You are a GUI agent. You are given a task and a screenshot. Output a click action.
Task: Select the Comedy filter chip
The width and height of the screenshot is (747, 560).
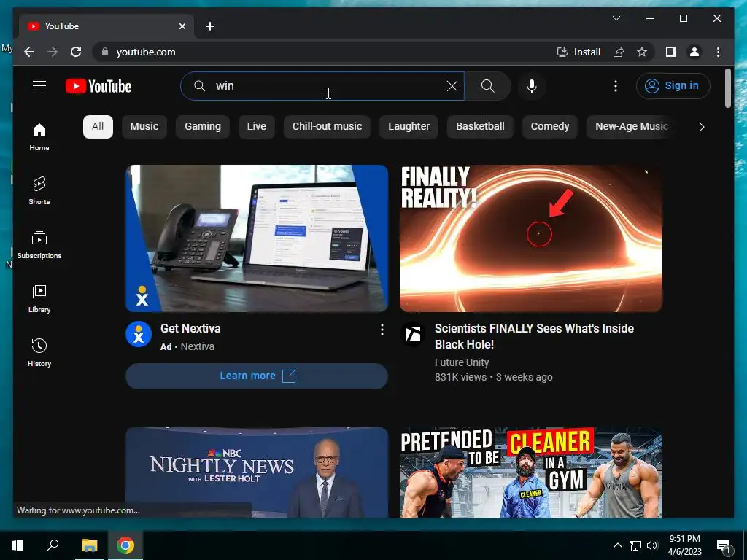click(550, 126)
